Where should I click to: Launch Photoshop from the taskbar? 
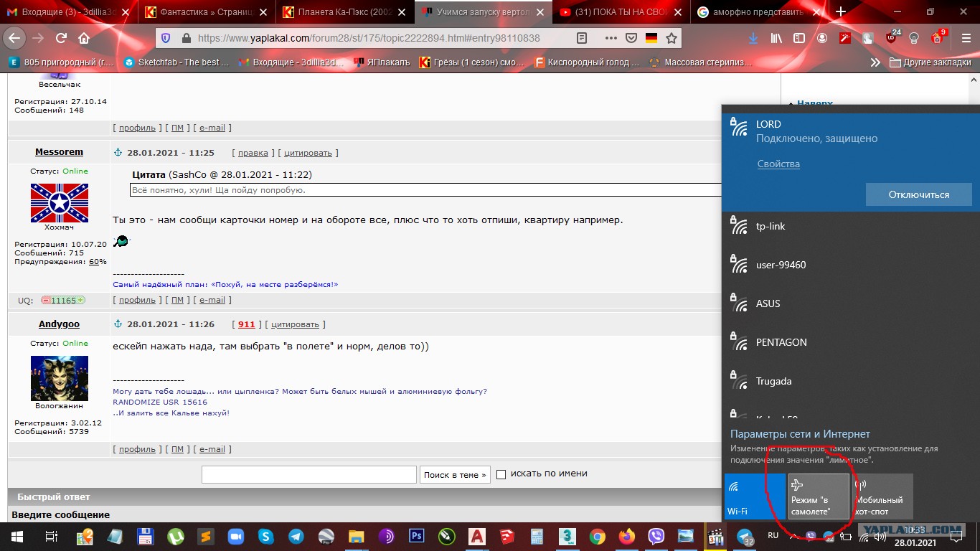(x=416, y=536)
